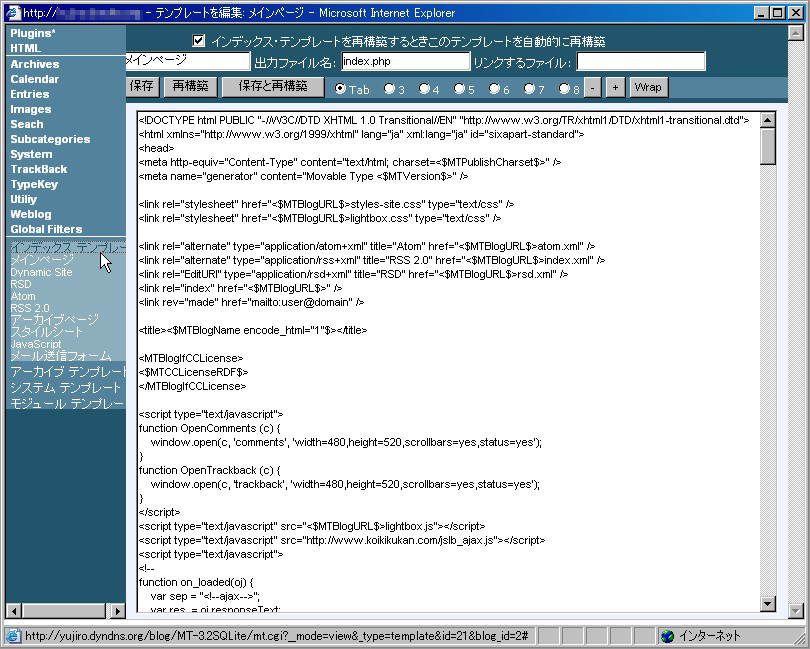Screen dimensions: 810x649
Task: Click the code editor scroll up arrow
Action: click(x=768, y=120)
